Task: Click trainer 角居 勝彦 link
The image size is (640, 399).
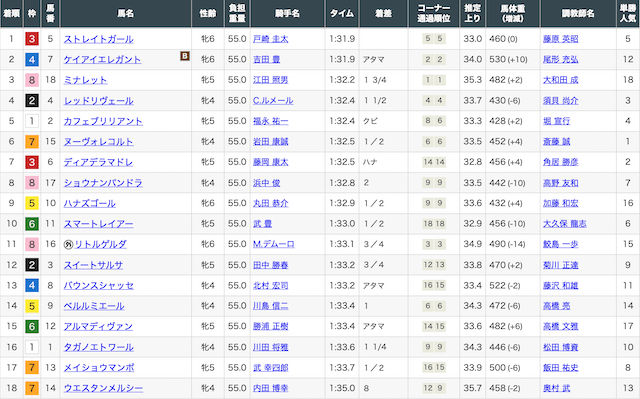Action: 560,162
